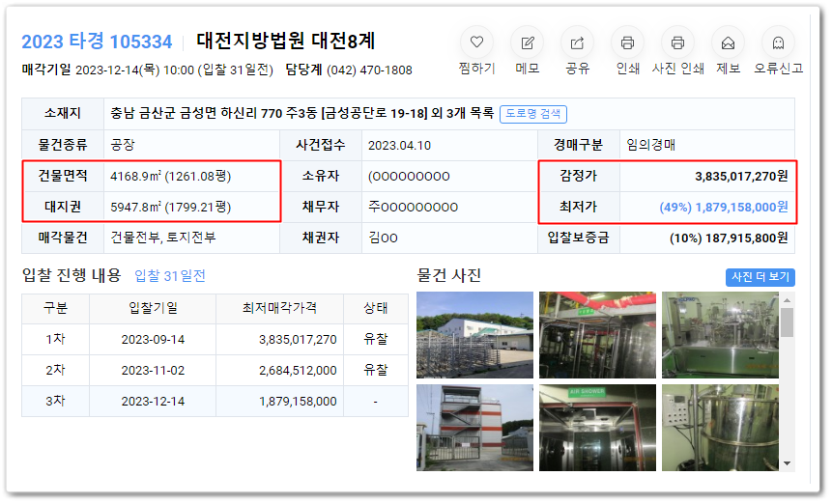Click the 2차 price 2,684,512,000

tap(298, 371)
